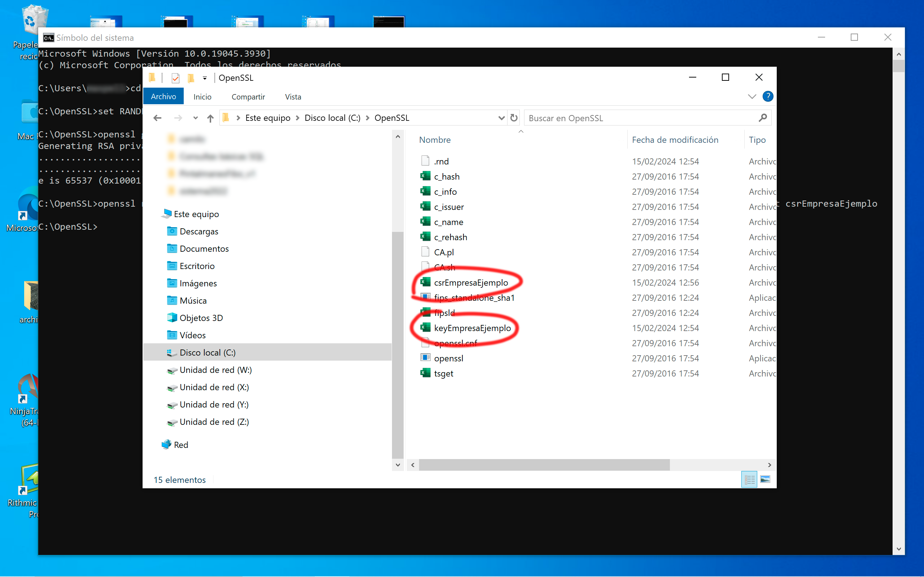Click the back navigation arrow
The width and height of the screenshot is (924, 577).
click(x=157, y=118)
